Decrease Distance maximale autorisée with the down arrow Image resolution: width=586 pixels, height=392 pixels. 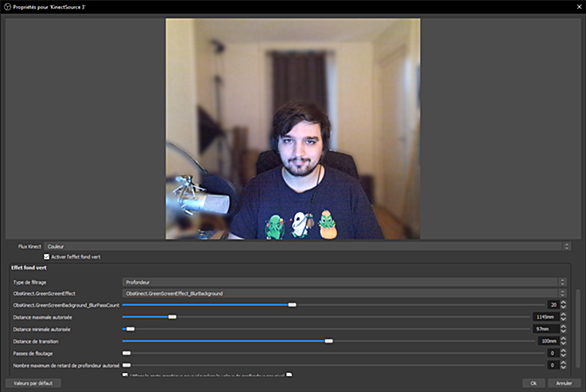pyautogui.click(x=563, y=320)
